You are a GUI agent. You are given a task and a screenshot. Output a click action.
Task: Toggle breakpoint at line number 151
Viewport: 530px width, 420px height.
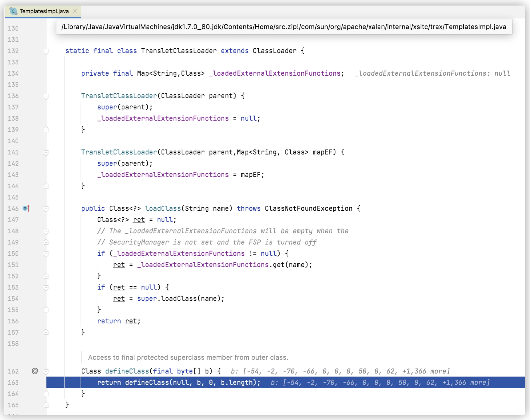(13, 265)
